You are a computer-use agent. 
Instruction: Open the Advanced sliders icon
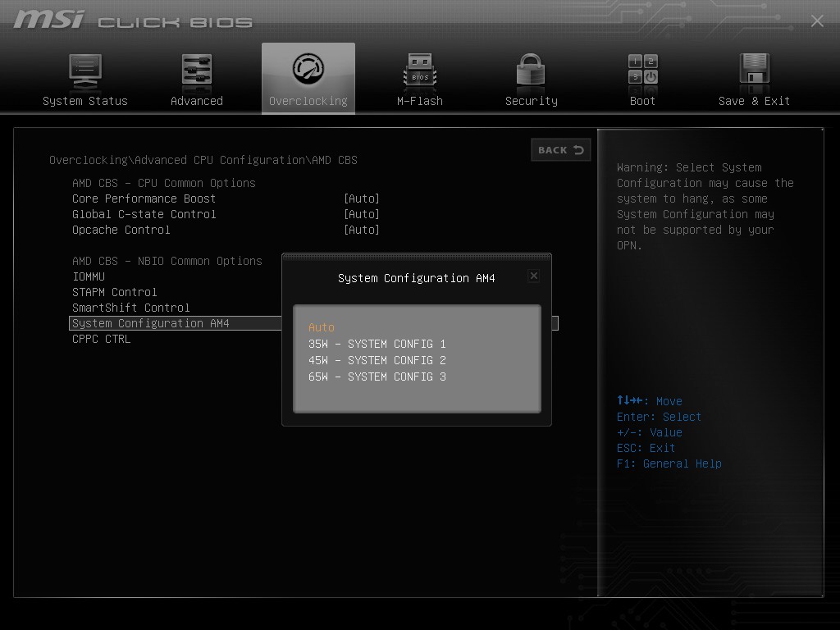click(197, 69)
